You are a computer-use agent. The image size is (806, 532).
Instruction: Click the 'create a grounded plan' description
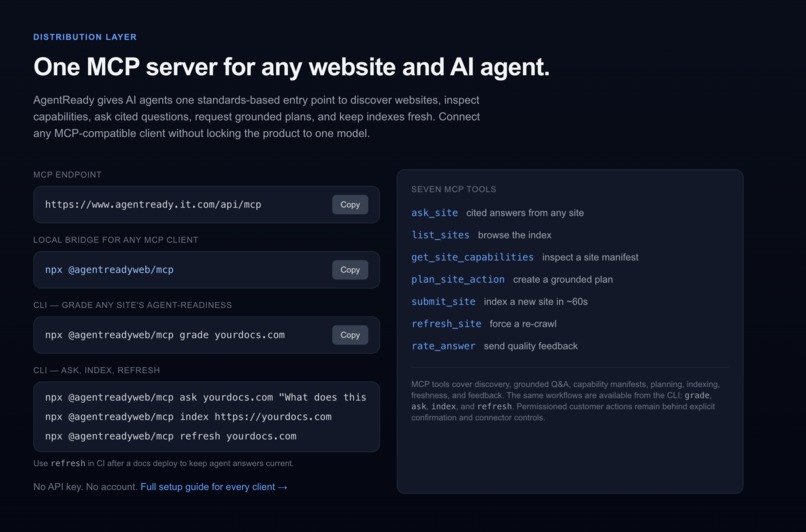click(x=563, y=280)
